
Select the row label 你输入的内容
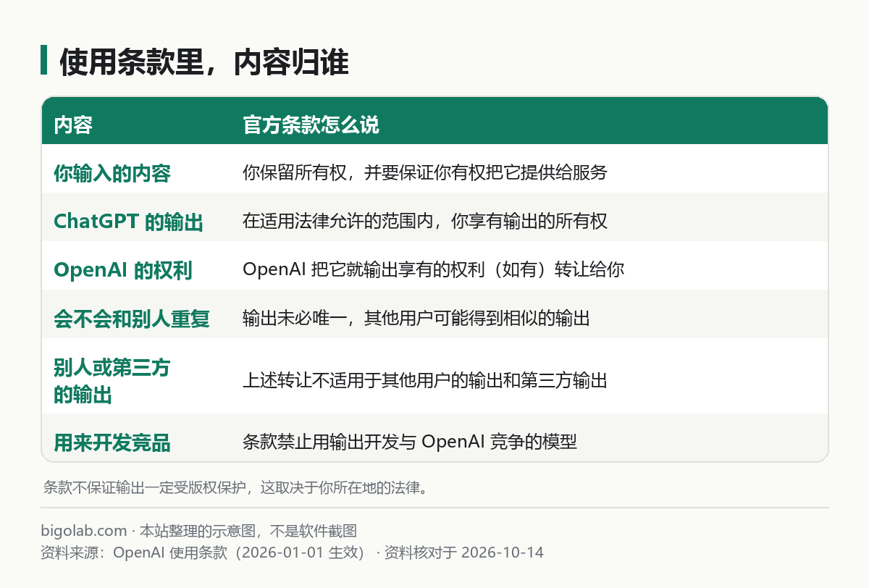pos(112,173)
